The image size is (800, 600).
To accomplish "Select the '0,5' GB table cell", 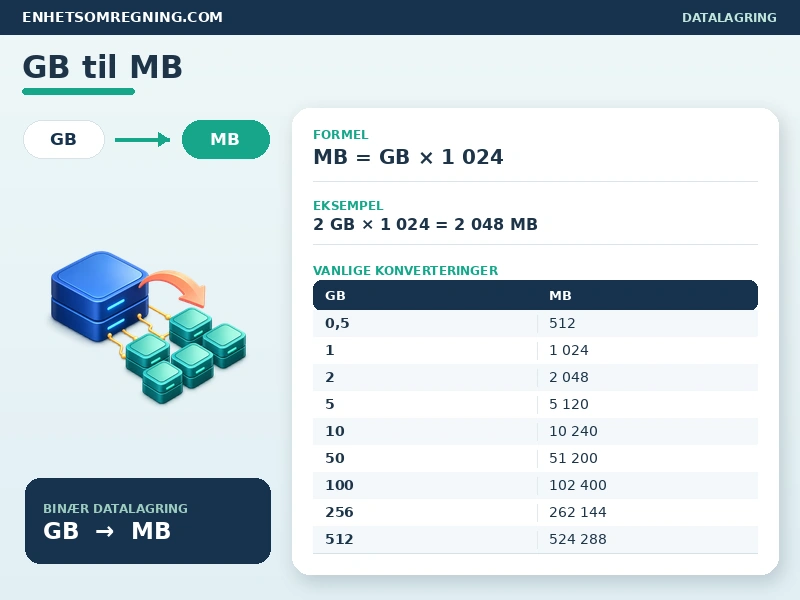I will pos(337,323).
